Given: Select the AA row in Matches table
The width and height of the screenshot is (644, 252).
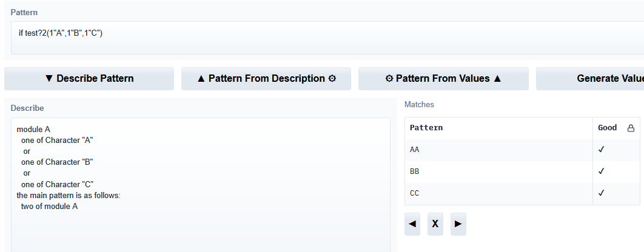Looking at the screenshot, I should click(497, 149).
